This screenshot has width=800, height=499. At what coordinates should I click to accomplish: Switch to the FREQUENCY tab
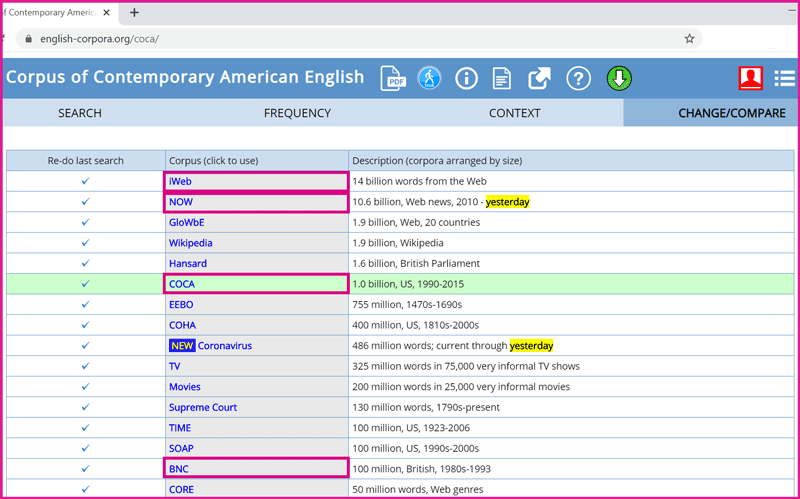coord(297,113)
